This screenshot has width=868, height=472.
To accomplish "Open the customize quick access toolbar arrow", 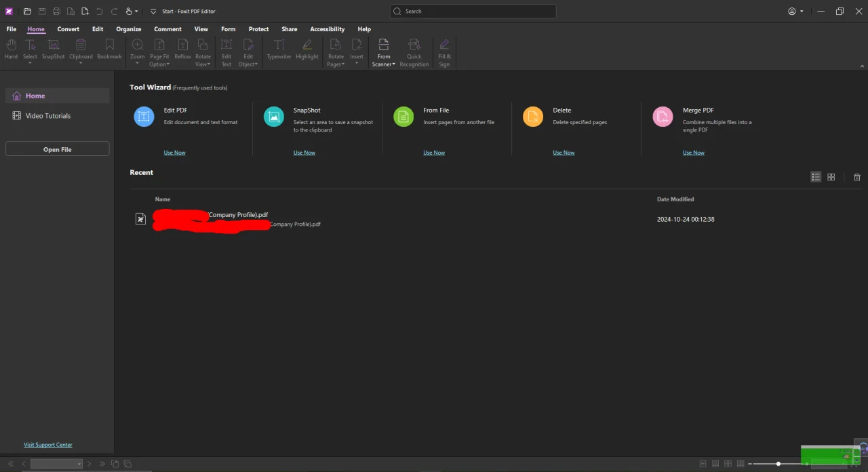I will click(x=153, y=12).
